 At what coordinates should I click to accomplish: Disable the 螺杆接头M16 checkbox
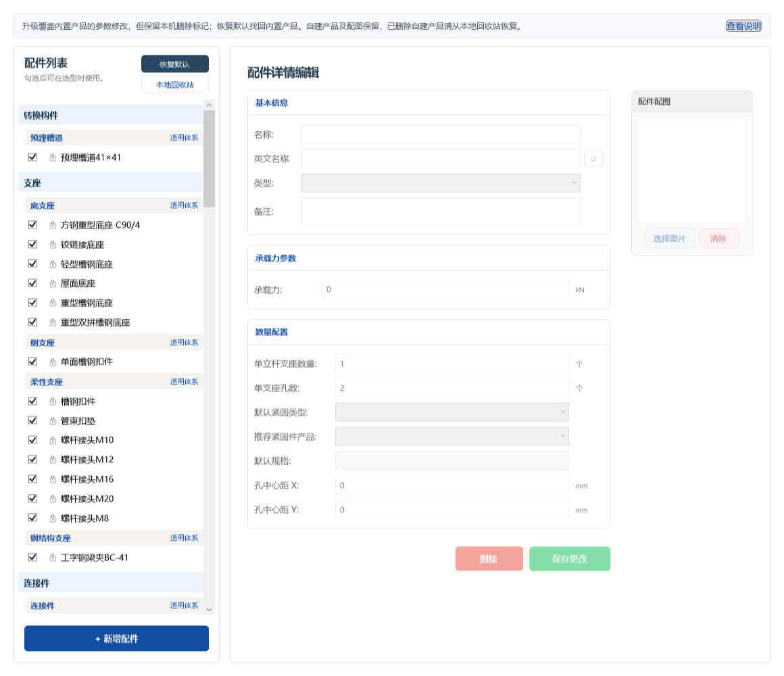click(33, 479)
